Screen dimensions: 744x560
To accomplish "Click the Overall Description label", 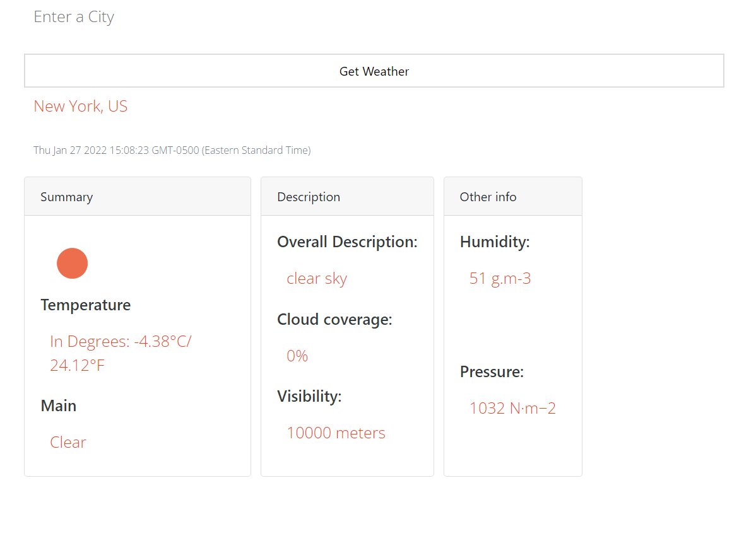I will (x=347, y=242).
